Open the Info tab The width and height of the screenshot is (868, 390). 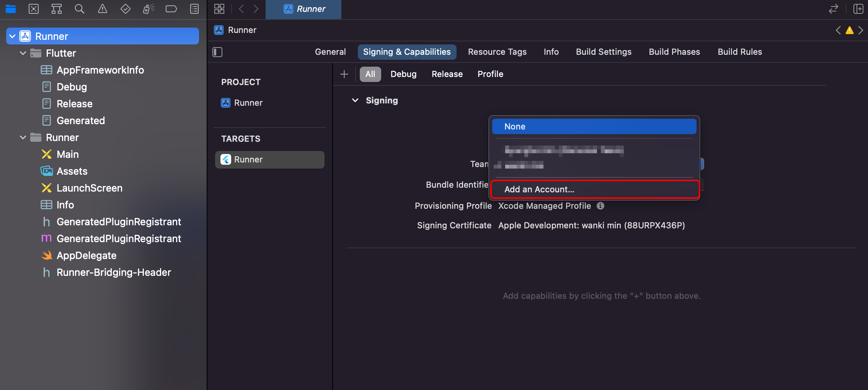(551, 52)
